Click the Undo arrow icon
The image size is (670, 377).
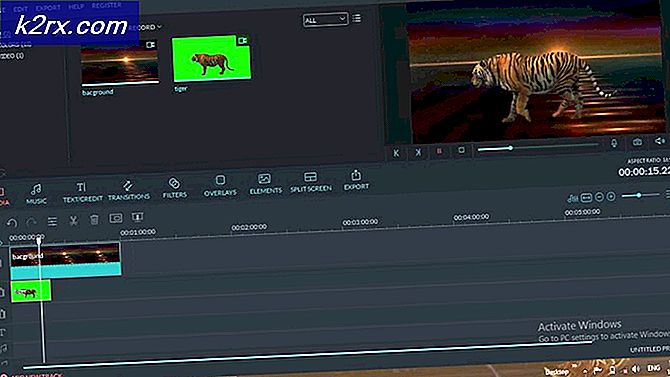[x=12, y=223]
